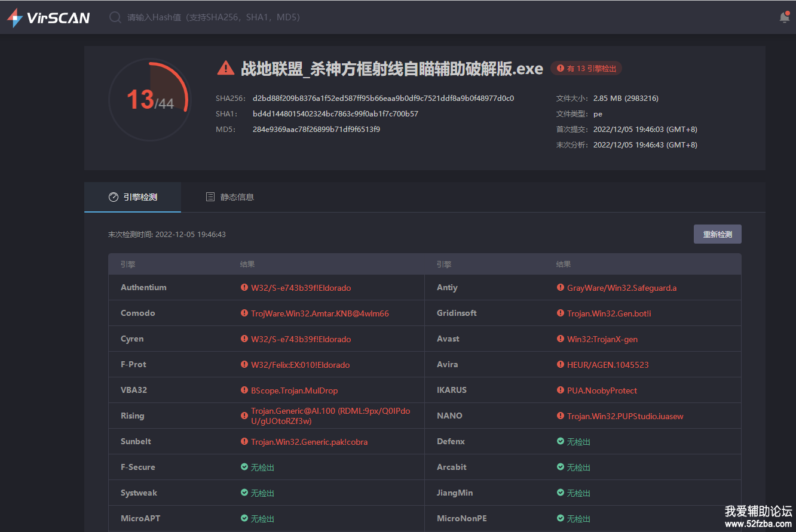Screen dimensions: 796x532
Task: Select the MD5 hash value
Action: [316, 129]
